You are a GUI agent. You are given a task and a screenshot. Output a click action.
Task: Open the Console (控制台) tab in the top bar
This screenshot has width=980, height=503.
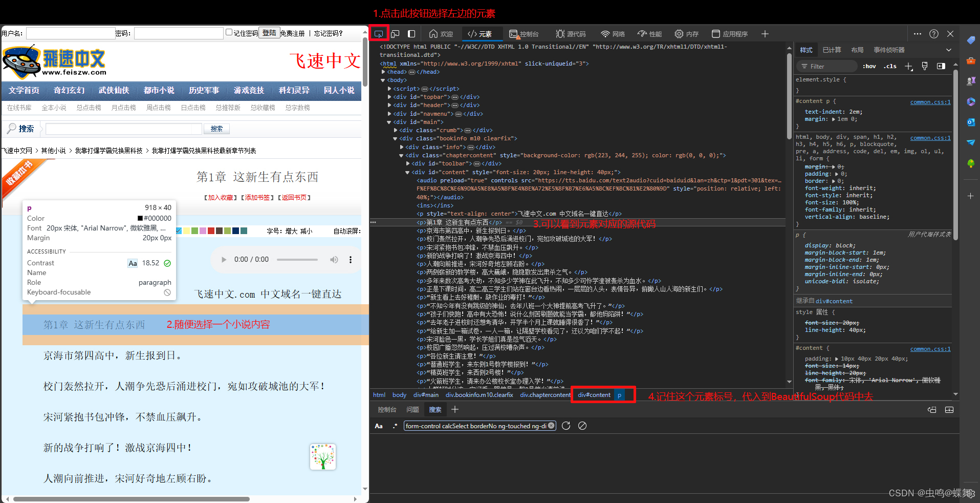tap(524, 34)
